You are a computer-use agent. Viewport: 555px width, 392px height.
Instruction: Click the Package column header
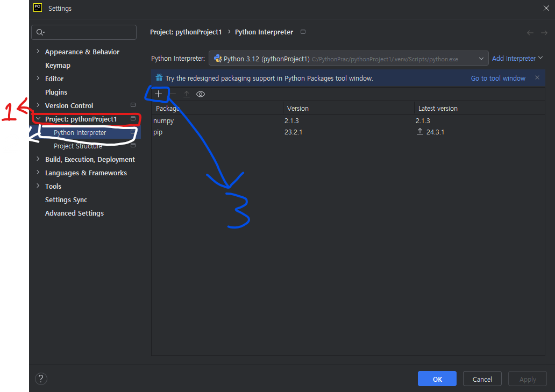(168, 108)
